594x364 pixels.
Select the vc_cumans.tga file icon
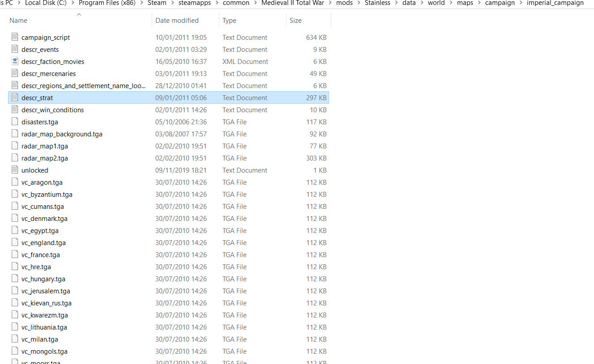coord(15,206)
